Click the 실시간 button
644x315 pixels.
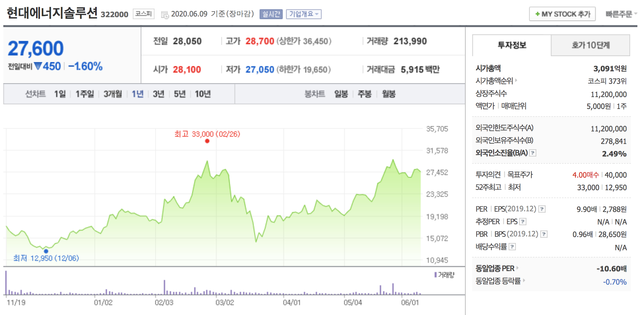271,14
